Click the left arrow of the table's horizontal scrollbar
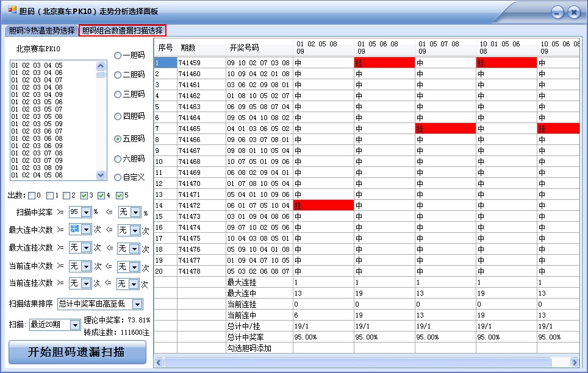Image resolution: width=588 pixels, height=373 pixels. coord(158,362)
